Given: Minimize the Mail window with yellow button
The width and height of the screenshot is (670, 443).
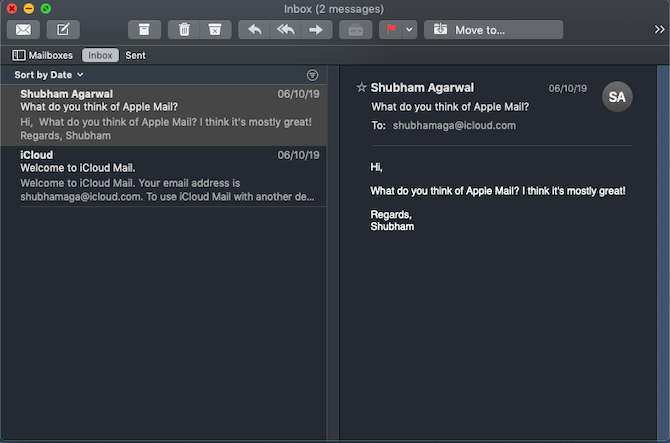Looking at the screenshot, I should [x=29, y=8].
